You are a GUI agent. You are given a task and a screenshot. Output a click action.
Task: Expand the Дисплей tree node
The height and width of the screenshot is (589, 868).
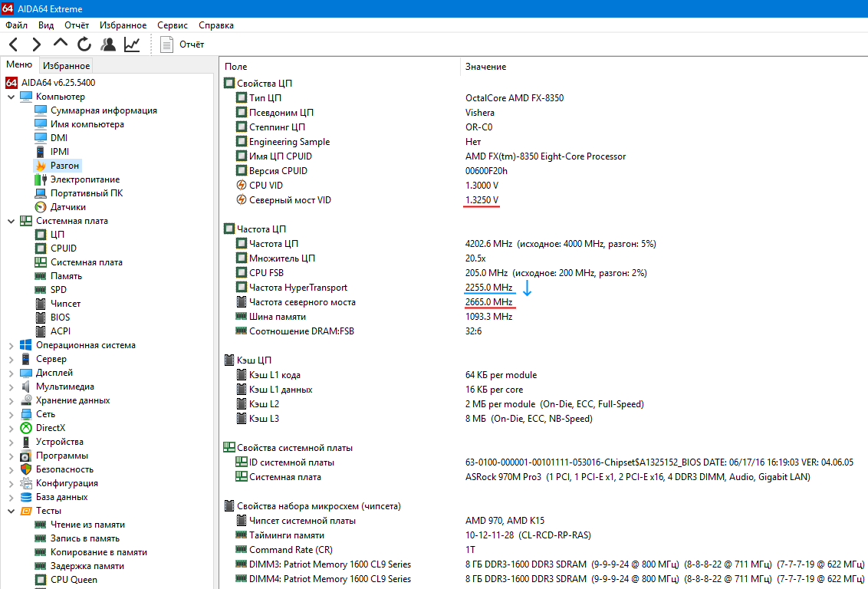[x=11, y=373]
